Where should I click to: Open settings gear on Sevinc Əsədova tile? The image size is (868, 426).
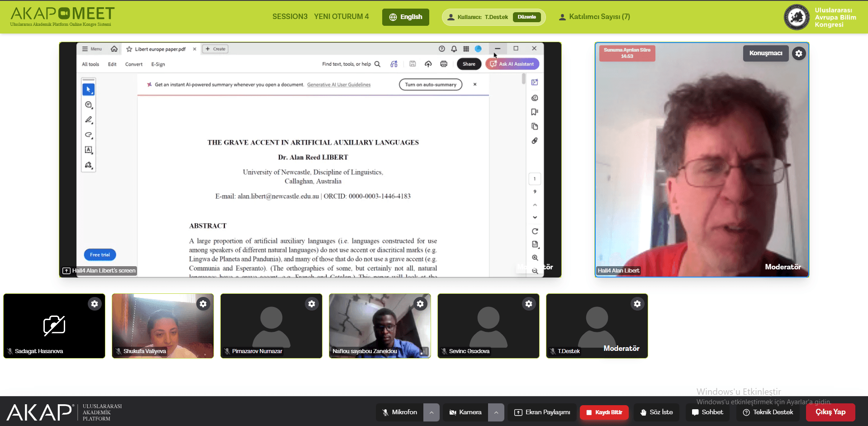(x=529, y=304)
